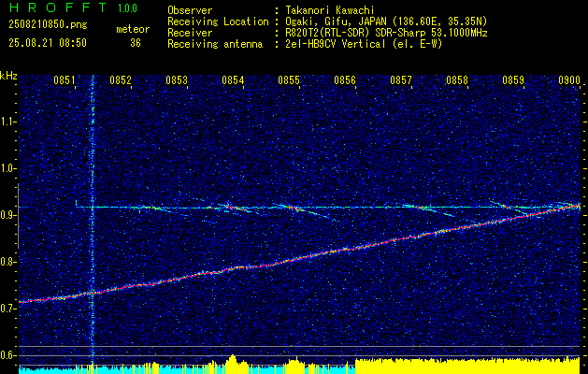Image resolution: width=588 pixels, height=374 pixels.
Task: Click the Receiving Location label
Action: pyautogui.click(x=218, y=22)
